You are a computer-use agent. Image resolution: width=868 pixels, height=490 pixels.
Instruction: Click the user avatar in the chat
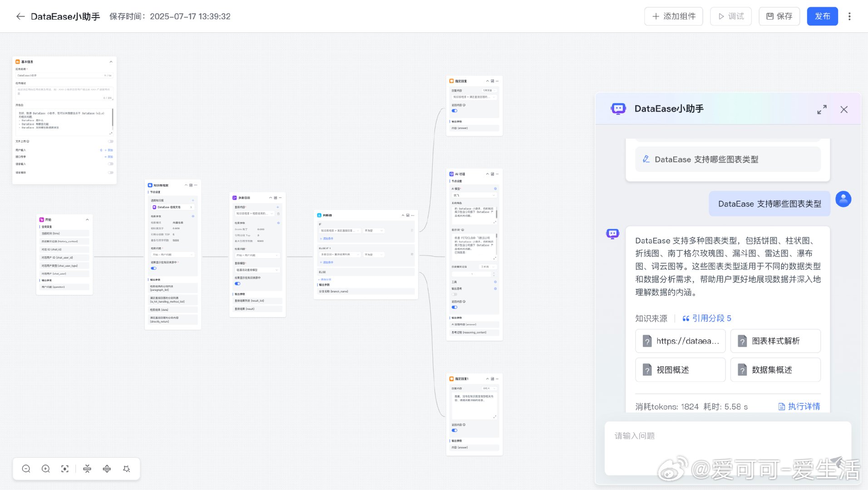pos(843,199)
